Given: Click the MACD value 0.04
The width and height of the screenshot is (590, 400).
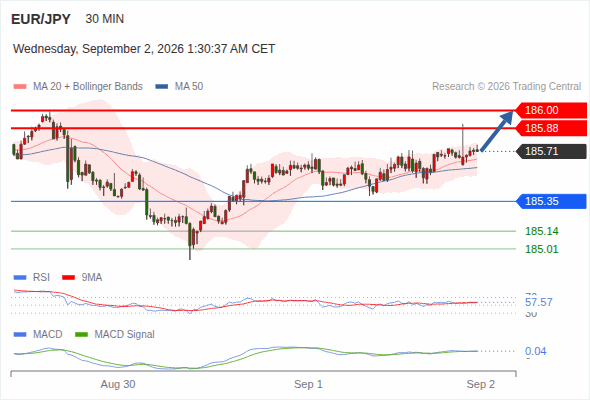Looking at the screenshot, I should pyautogui.click(x=536, y=351).
